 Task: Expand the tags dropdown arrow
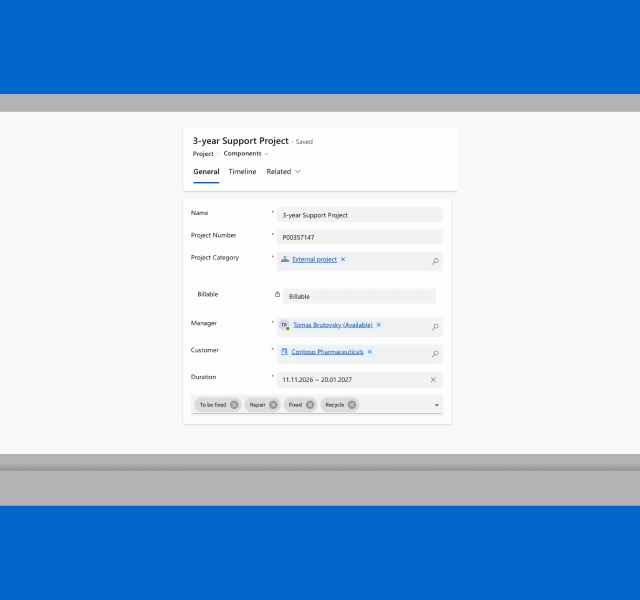click(x=437, y=405)
